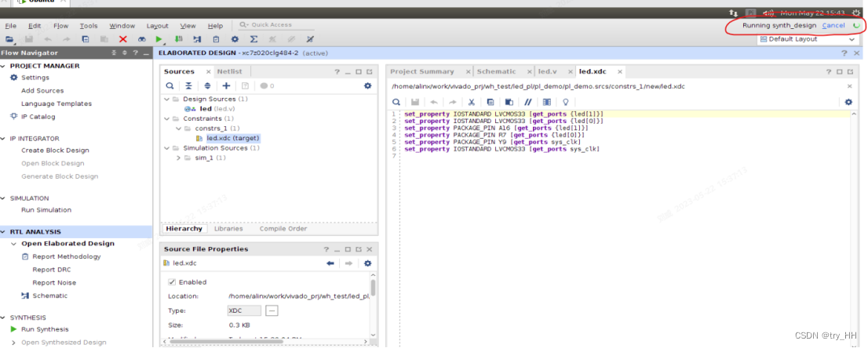Viewport: 868px width, 348px height.
Task: Open Report Methodology
Action: click(67, 257)
